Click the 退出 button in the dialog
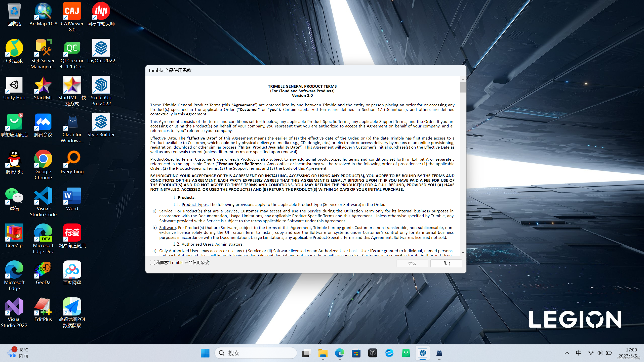The height and width of the screenshot is (362, 644). (x=446, y=263)
